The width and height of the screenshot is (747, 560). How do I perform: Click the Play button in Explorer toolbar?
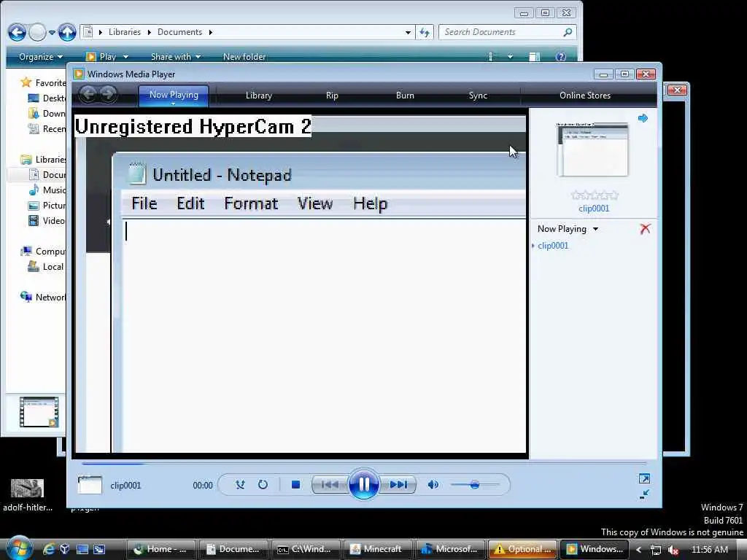[x=101, y=57]
